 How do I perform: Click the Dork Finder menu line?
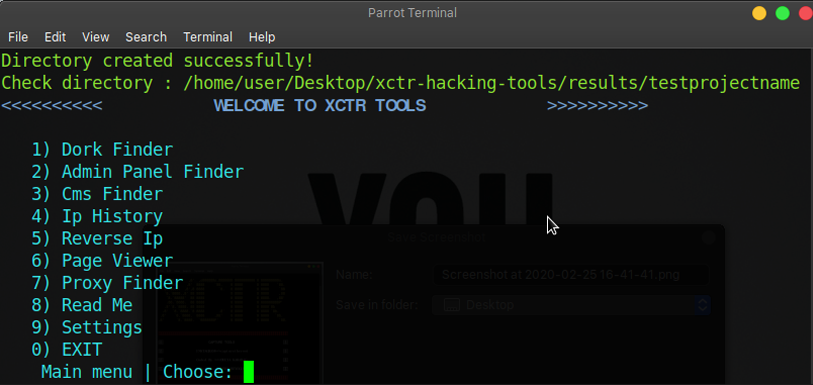(102, 150)
